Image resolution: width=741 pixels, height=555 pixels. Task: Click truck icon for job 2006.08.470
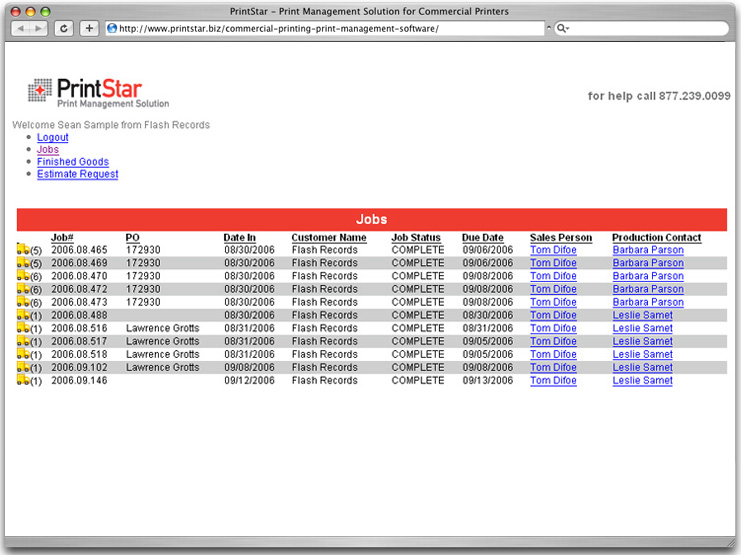pos(23,276)
